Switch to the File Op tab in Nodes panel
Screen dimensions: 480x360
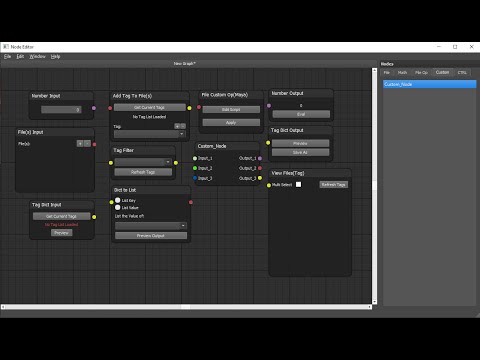point(421,73)
